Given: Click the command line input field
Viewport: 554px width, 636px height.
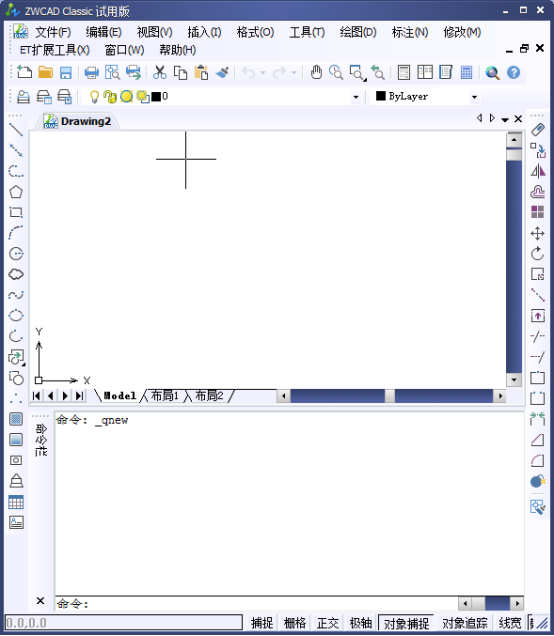Looking at the screenshot, I should coord(257,604).
